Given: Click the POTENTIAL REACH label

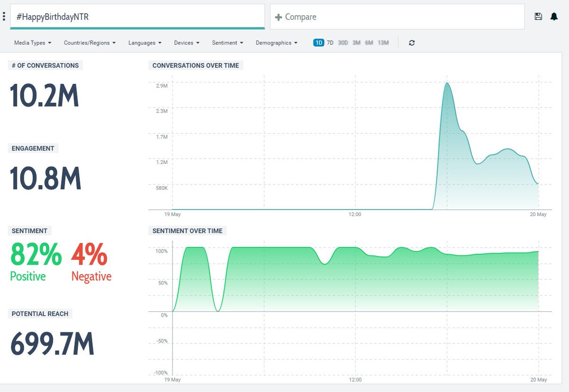Looking at the screenshot, I should coord(40,314).
